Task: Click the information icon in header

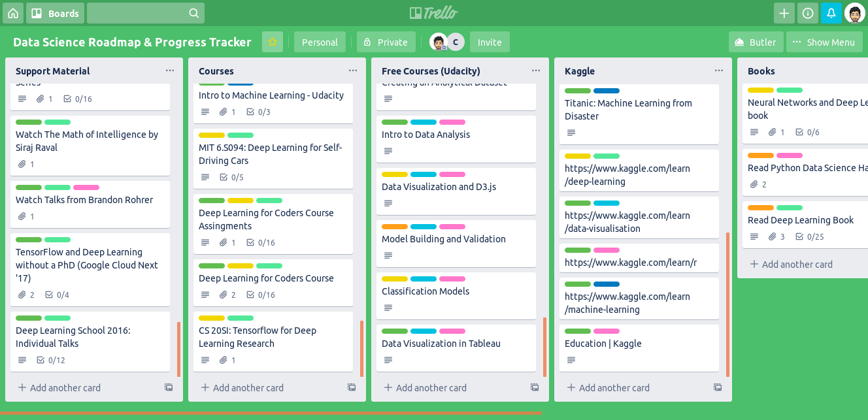Action: [x=808, y=13]
